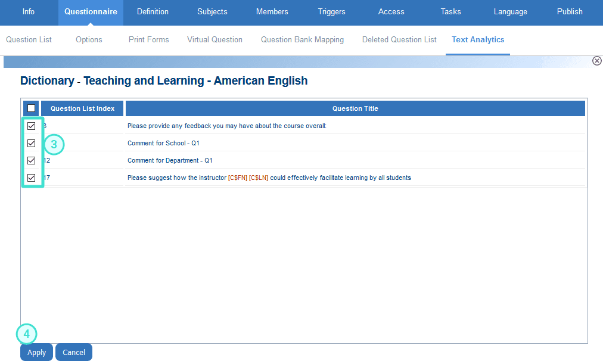The image size is (603, 364).
Task: Uncheck the instructor facilitate learning question
Action: pyautogui.click(x=32, y=178)
